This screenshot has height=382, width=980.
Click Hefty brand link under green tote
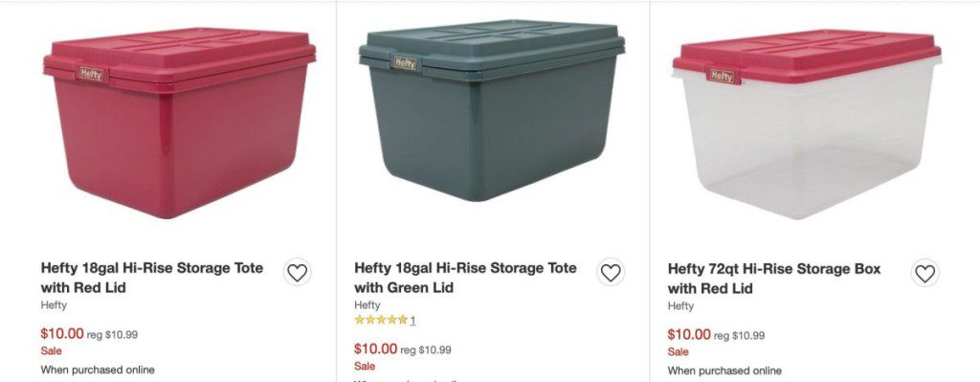[x=367, y=305]
